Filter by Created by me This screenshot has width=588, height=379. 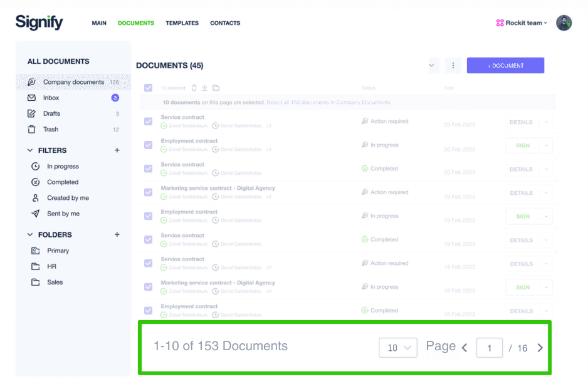pos(68,198)
